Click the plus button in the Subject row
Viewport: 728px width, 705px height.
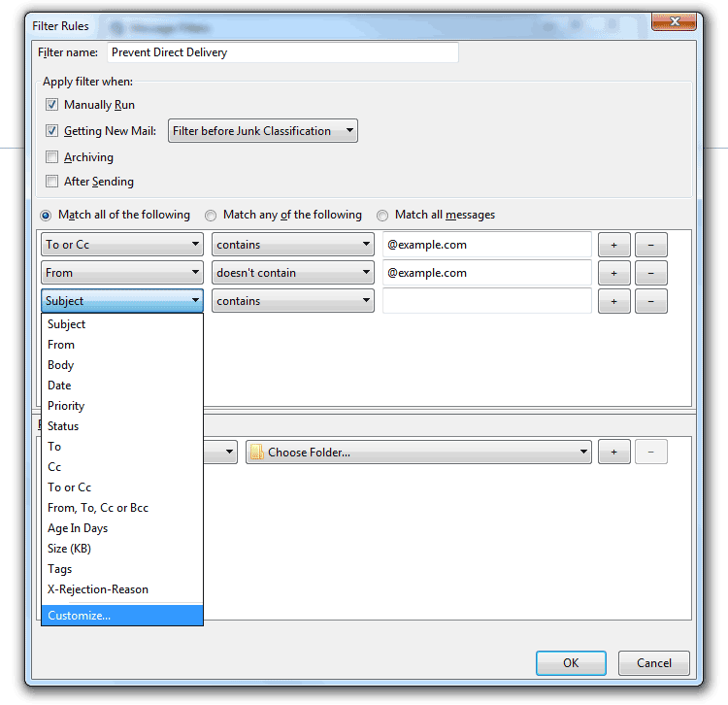[x=613, y=301]
